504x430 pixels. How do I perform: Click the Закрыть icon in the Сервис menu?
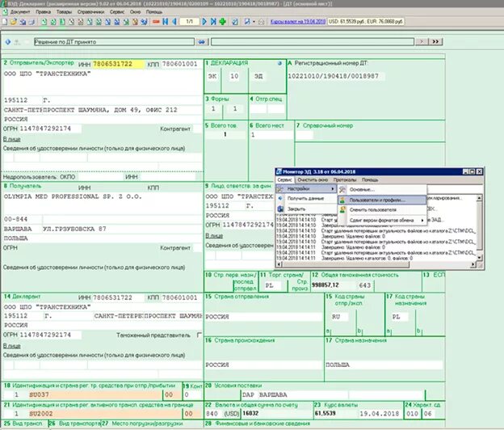point(280,209)
